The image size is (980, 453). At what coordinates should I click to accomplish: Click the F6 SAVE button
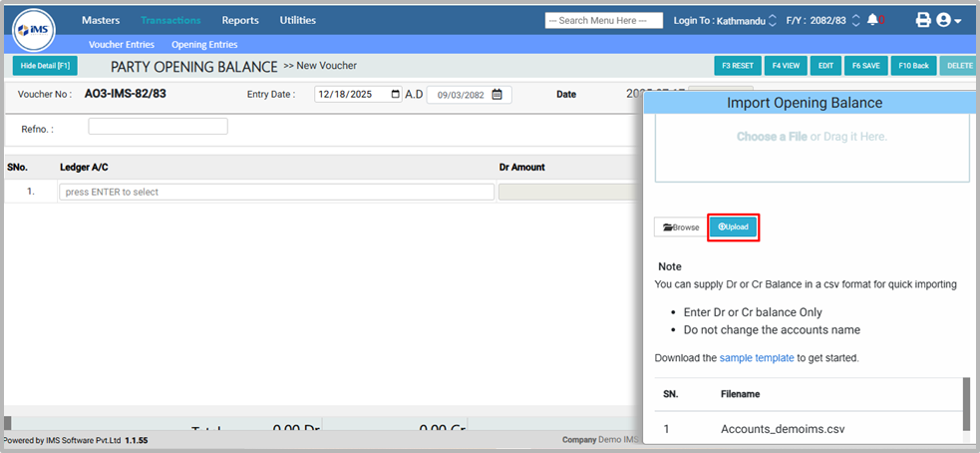click(863, 66)
